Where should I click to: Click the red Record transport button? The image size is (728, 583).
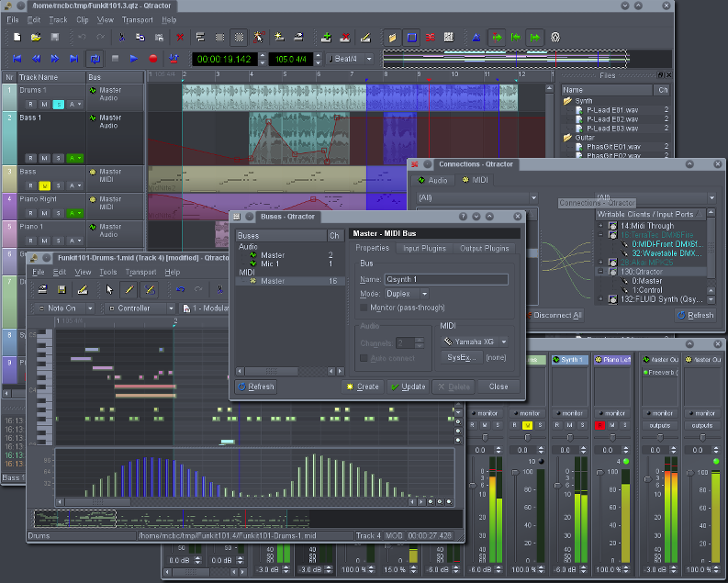pyautogui.click(x=153, y=59)
